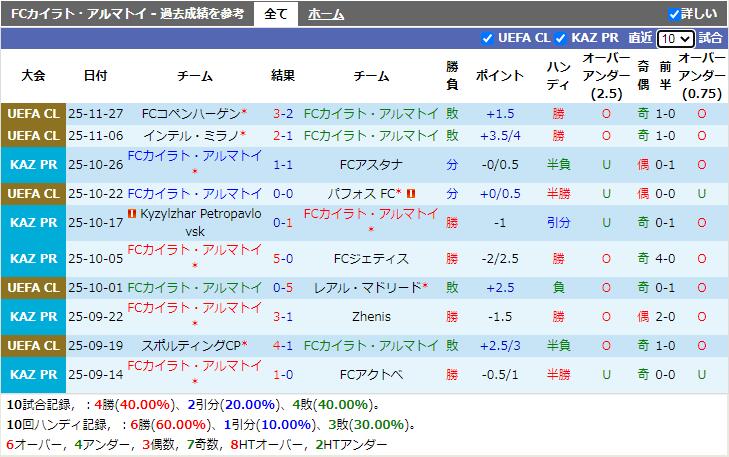Image resolution: width=729 pixels, height=457 pixels.
Task: Click the red card icon before Kyzylzhar Petropavlovsk
Action: coord(131,213)
